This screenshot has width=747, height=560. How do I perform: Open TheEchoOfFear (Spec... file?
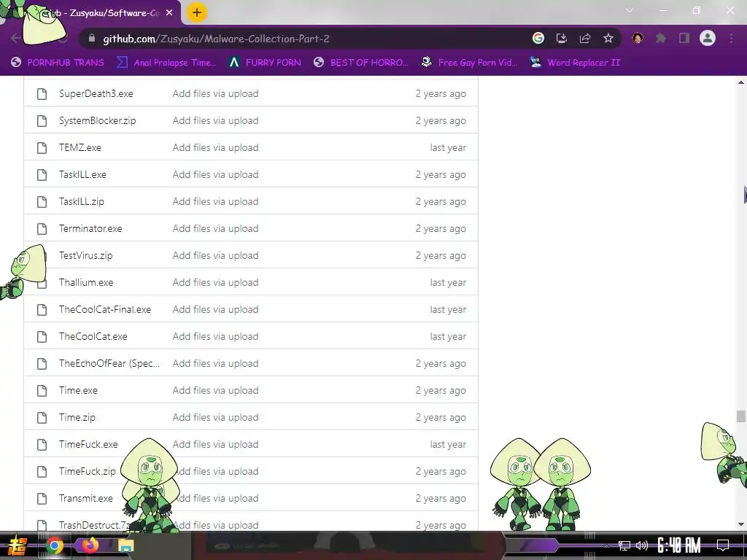tap(109, 364)
